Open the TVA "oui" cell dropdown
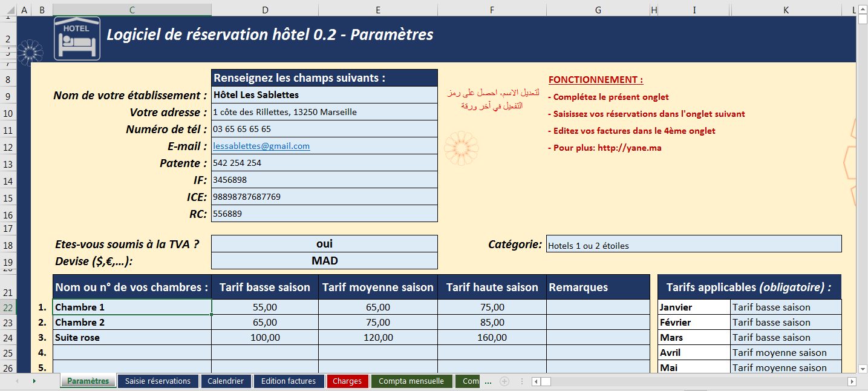 pyautogui.click(x=324, y=243)
